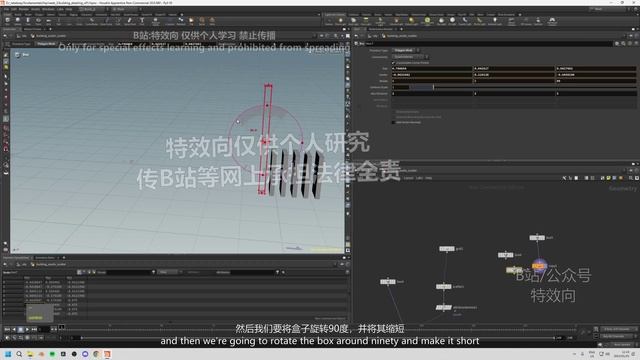Add an Ambient Light from the shelf
Screen dimensions: 640x360
[x=495, y=21]
